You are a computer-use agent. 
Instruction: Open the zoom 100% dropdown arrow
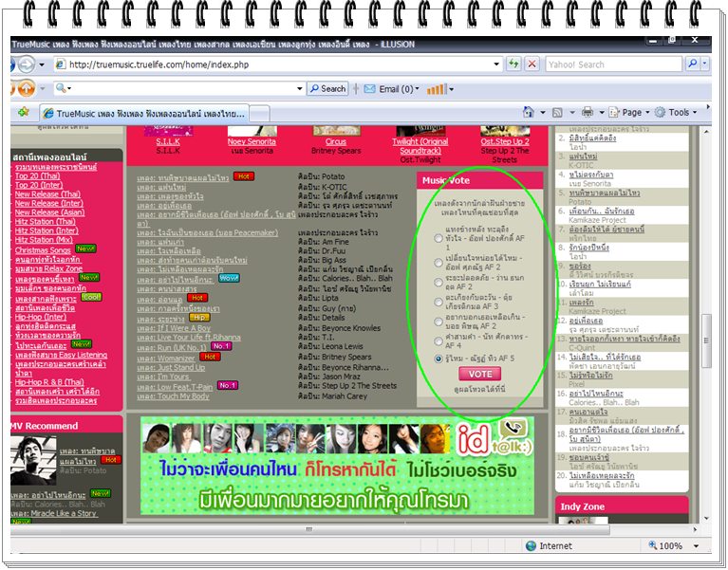point(696,546)
